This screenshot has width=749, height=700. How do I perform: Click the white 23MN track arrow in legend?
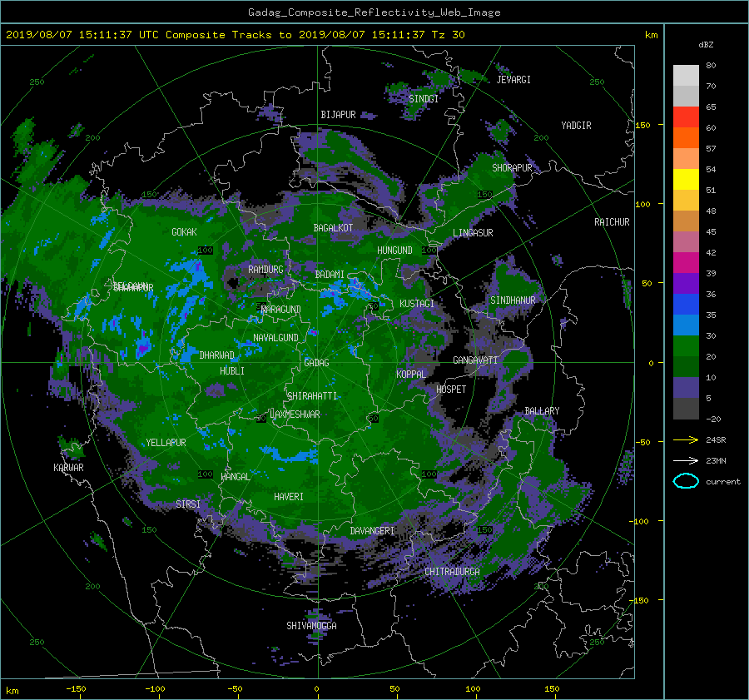[x=686, y=460]
